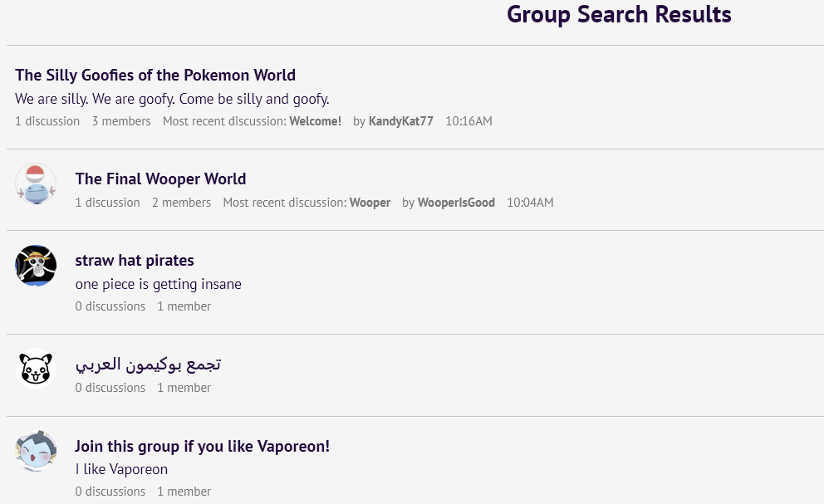Open the straw hat pirates group
The height and width of the screenshot is (504, 824).
pyautogui.click(x=135, y=260)
